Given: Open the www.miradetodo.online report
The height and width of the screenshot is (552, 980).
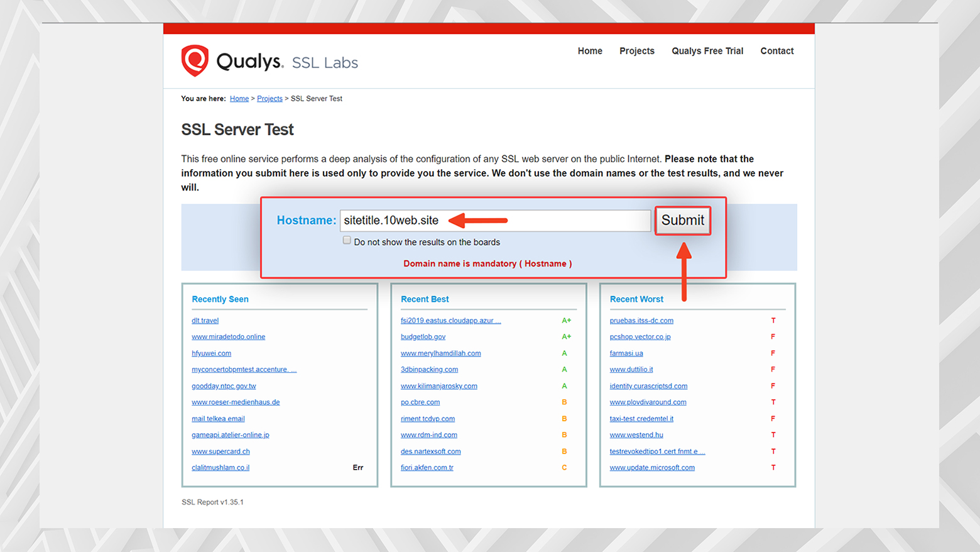Looking at the screenshot, I should click(x=229, y=336).
